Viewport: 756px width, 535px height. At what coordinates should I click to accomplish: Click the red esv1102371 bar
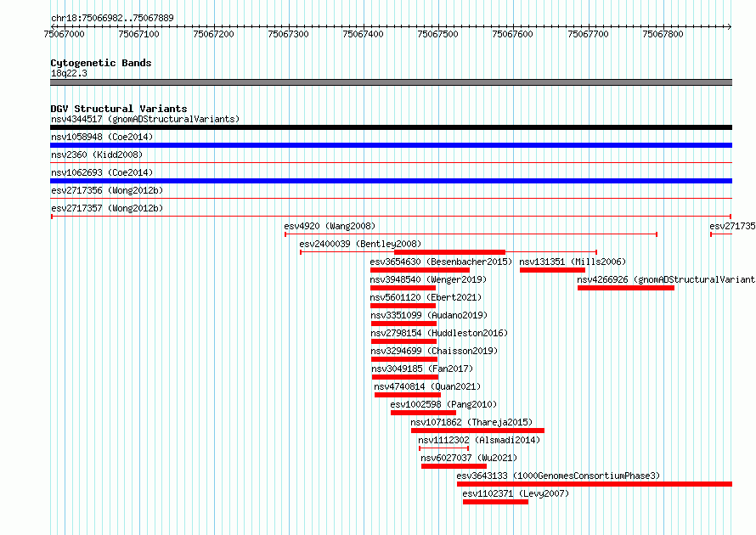tap(495, 502)
